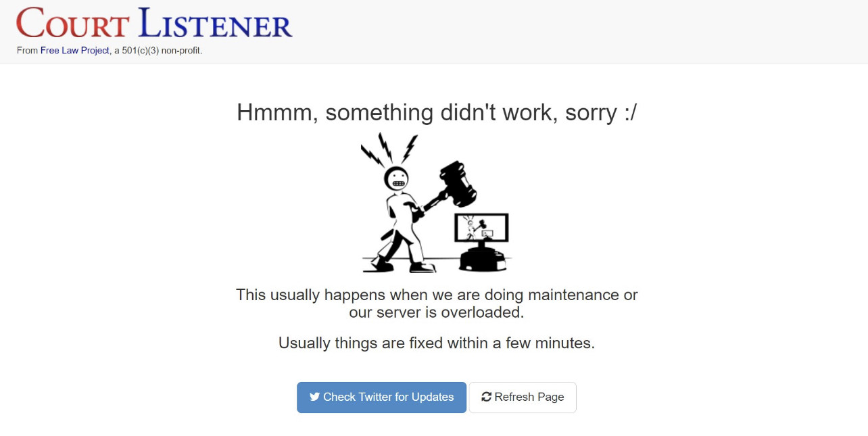Click the computer base under the monitor
The width and height of the screenshot is (868, 436).
tap(482, 258)
